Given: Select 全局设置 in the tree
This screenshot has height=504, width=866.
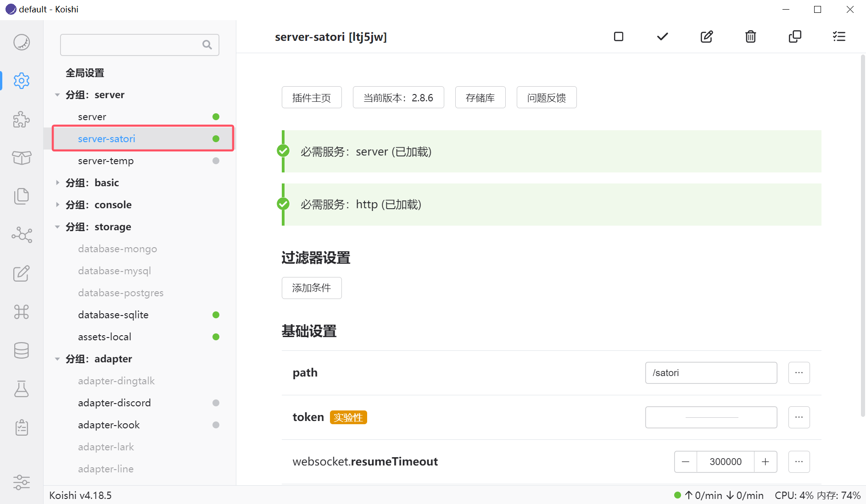Looking at the screenshot, I should [x=85, y=73].
